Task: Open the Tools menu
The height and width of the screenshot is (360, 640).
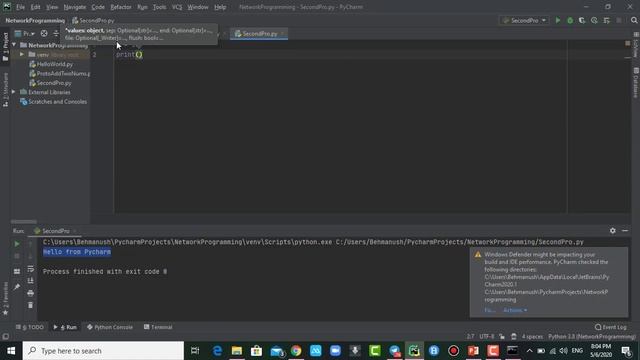Action: click(x=160, y=7)
